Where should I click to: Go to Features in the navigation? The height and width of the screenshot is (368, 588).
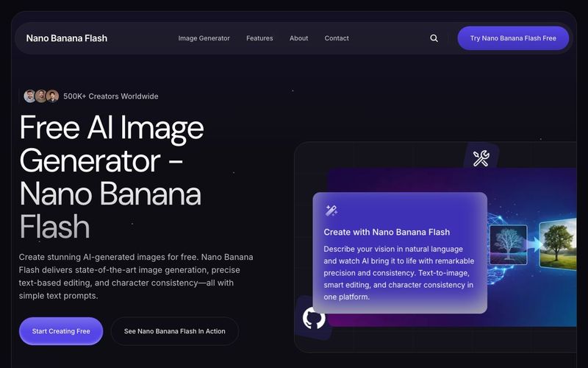259,38
